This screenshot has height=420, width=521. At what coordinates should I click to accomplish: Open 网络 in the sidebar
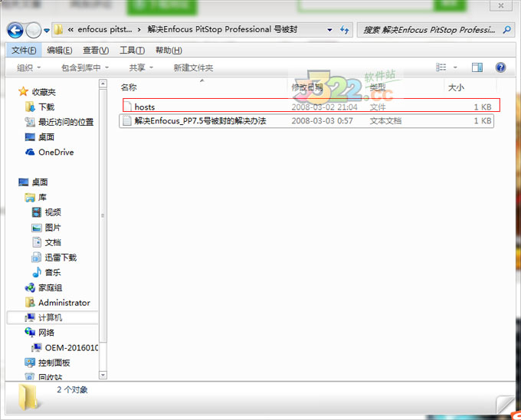(46, 333)
